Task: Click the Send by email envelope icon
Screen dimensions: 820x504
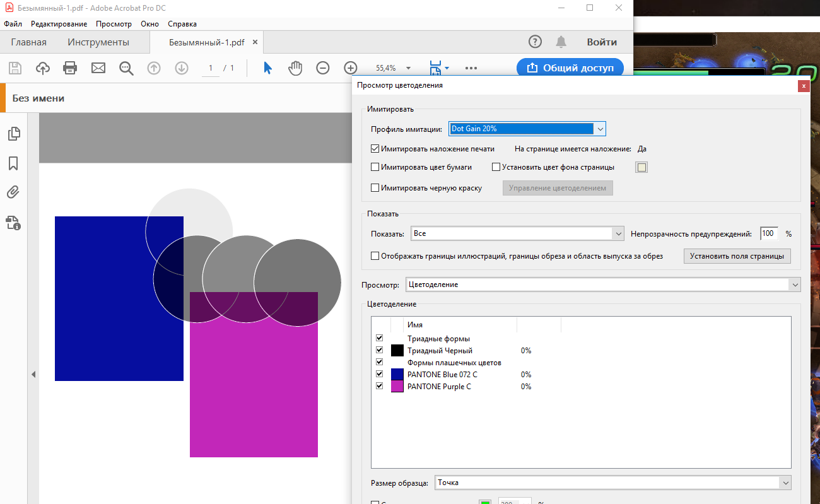Action: coord(98,68)
